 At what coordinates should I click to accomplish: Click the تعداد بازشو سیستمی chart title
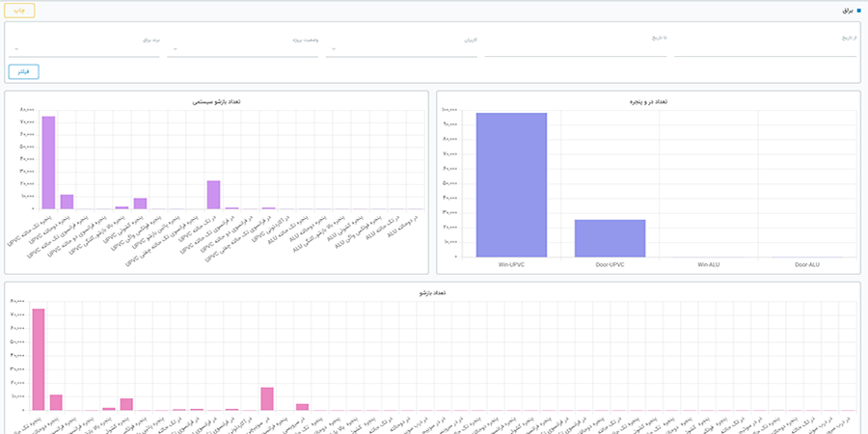point(216,101)
